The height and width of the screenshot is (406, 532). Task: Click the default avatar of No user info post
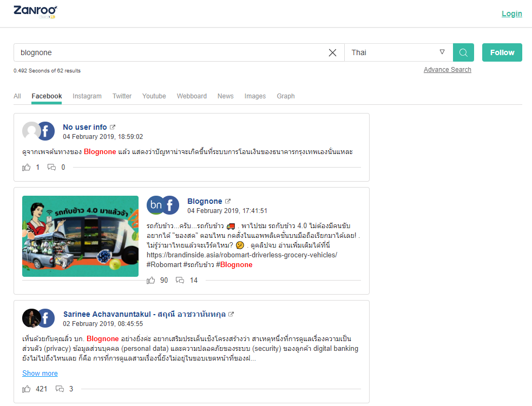pos(30,131)
